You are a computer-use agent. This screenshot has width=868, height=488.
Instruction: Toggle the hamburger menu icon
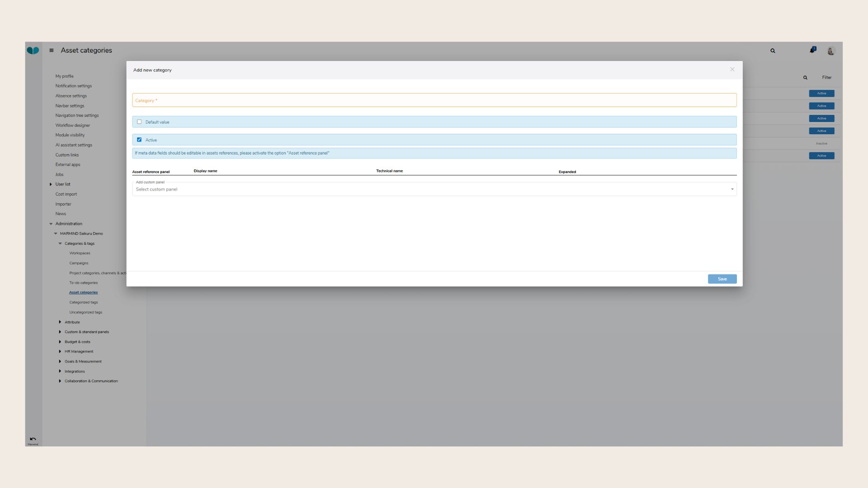tap(52, 51)
